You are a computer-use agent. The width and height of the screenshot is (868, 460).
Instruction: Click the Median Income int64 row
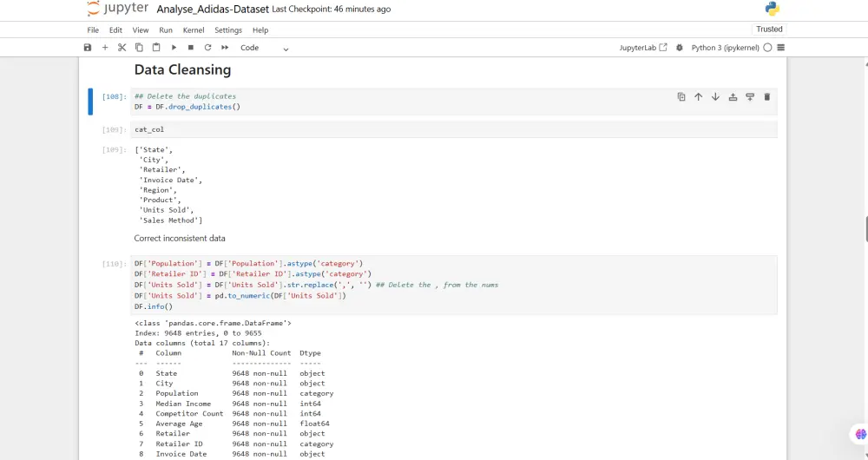click(230, 404)
